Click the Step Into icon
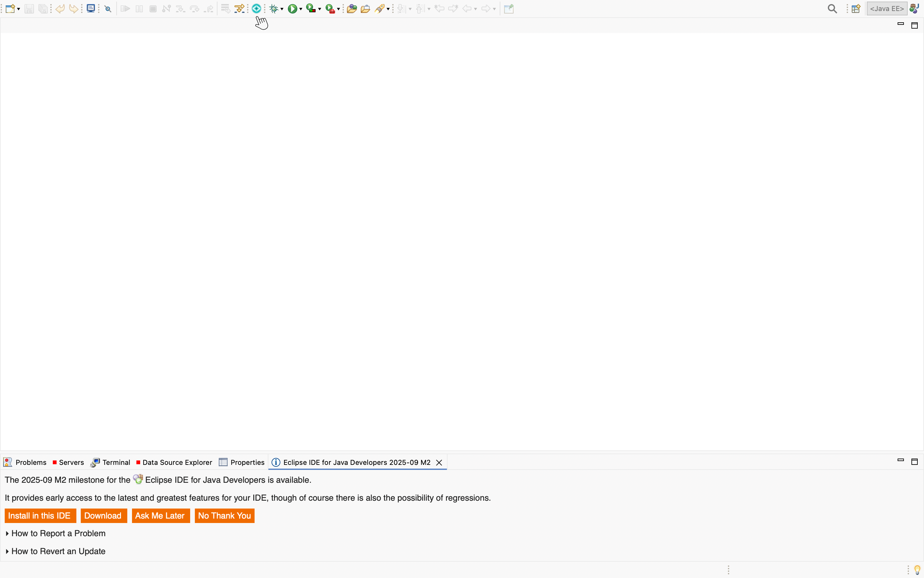The height and width of the screenshot is (578, 924). pos(180,8)
